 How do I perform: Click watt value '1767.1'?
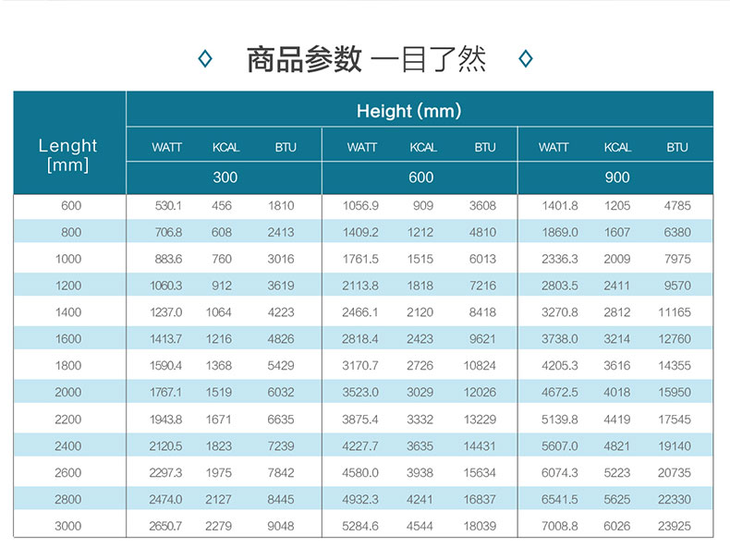click(165, 392)
